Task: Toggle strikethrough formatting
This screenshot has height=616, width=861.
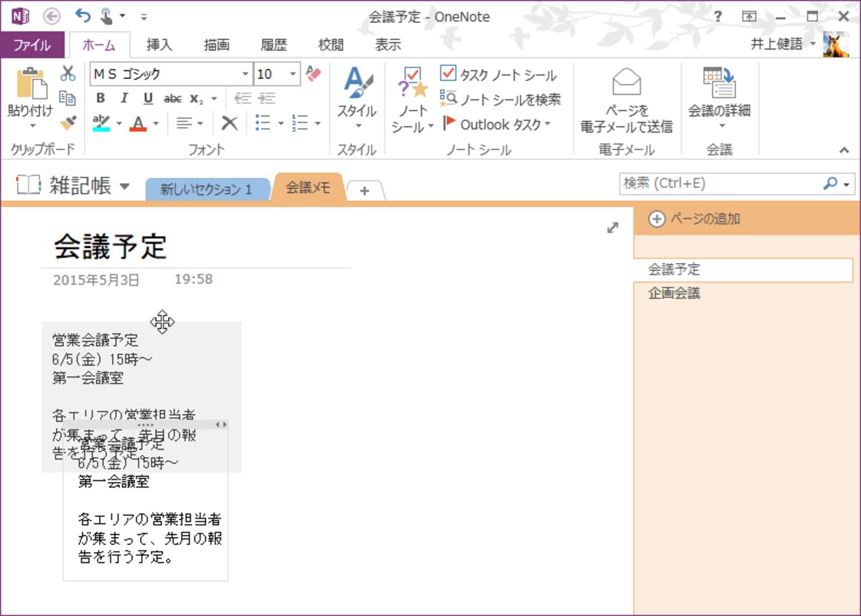Action: tap(172, 98)
